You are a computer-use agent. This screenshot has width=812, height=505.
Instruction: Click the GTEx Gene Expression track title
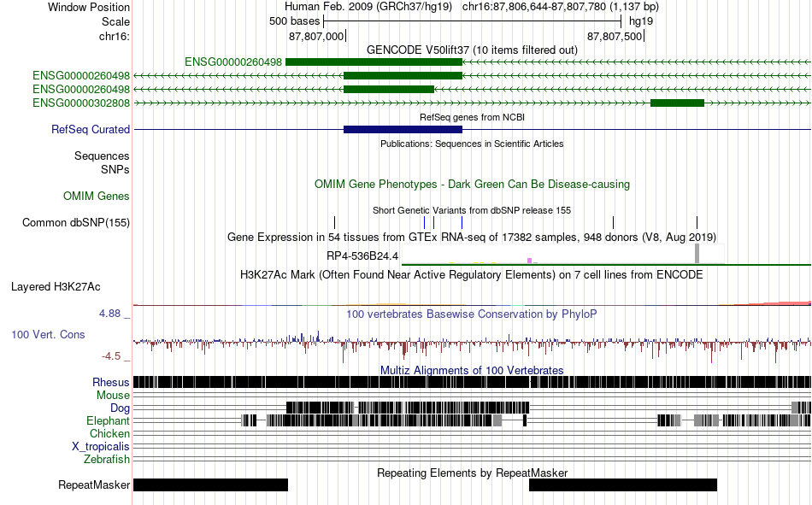coord(472,238)
